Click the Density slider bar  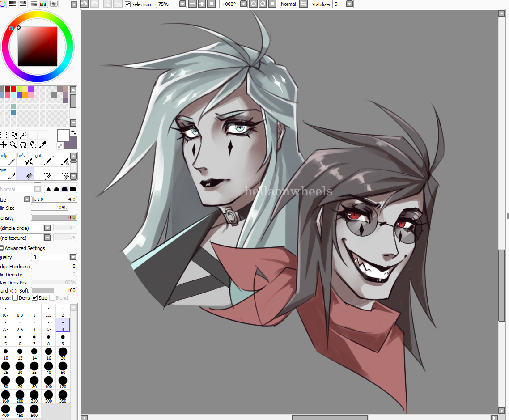[x=54, y=217]
